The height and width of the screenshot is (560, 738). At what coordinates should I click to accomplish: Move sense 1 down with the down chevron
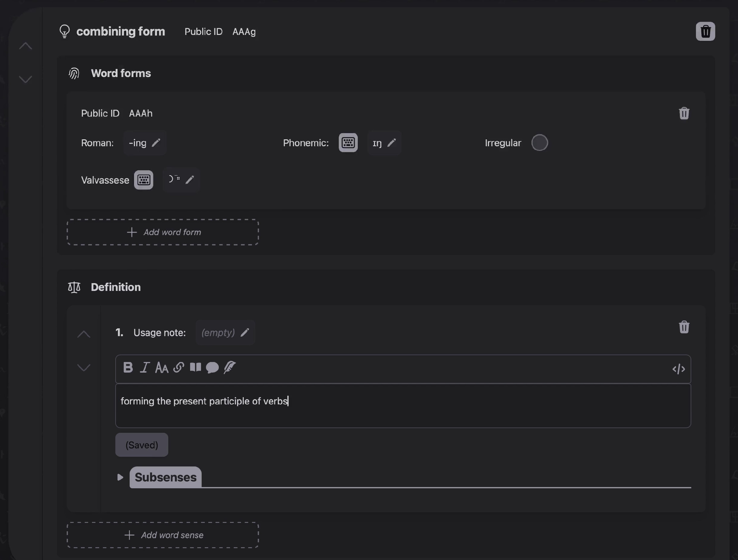point(84,367)
